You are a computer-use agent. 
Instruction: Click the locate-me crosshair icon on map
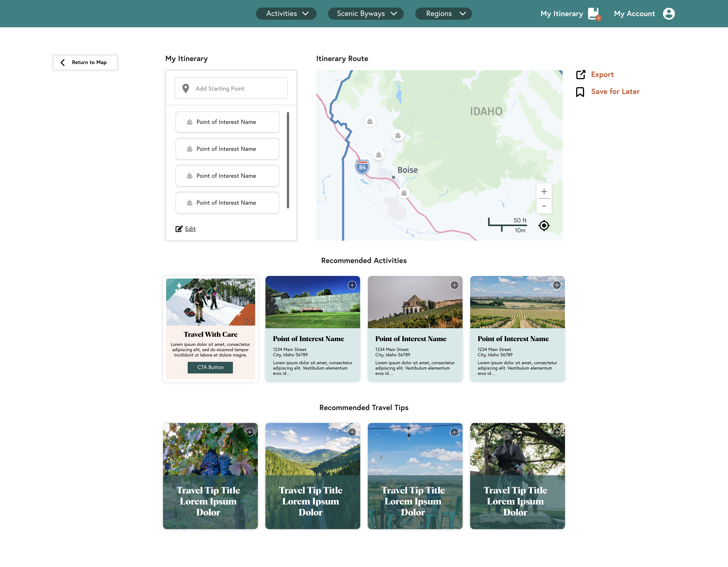(544, 226)
